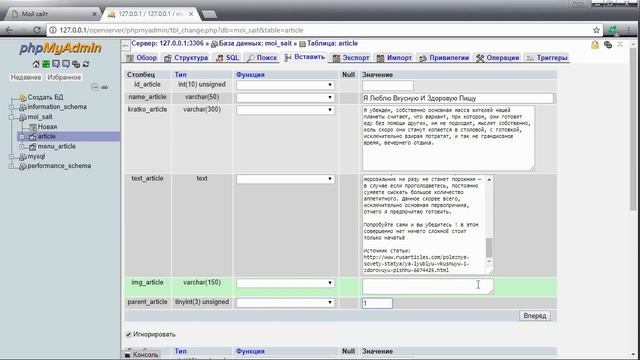Open the Структура tab
Image resolution: width=640 pixels, height=360 pixels.
coord(186,58)
